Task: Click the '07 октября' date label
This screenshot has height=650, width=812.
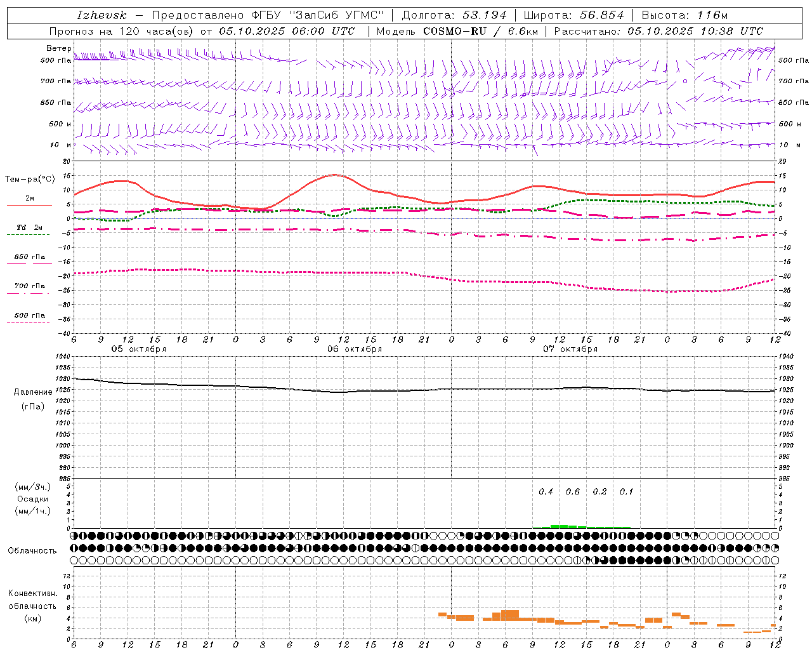Action: [570, 349]
